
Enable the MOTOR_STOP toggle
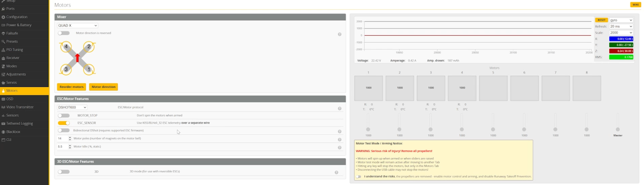click(x=64, y=116)
